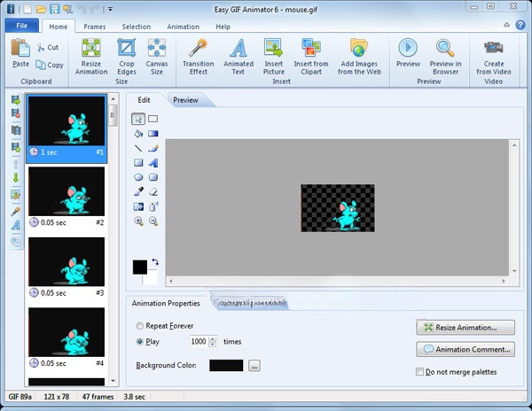Switch to the Animation ribbon tab
532x411 pixels.
[184, 27]
